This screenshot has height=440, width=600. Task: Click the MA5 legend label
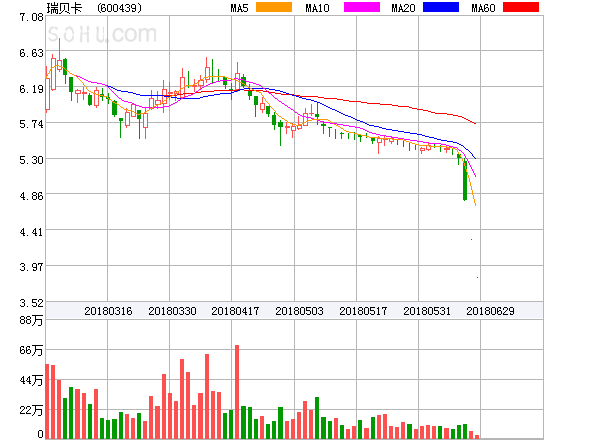click(240, 8)
